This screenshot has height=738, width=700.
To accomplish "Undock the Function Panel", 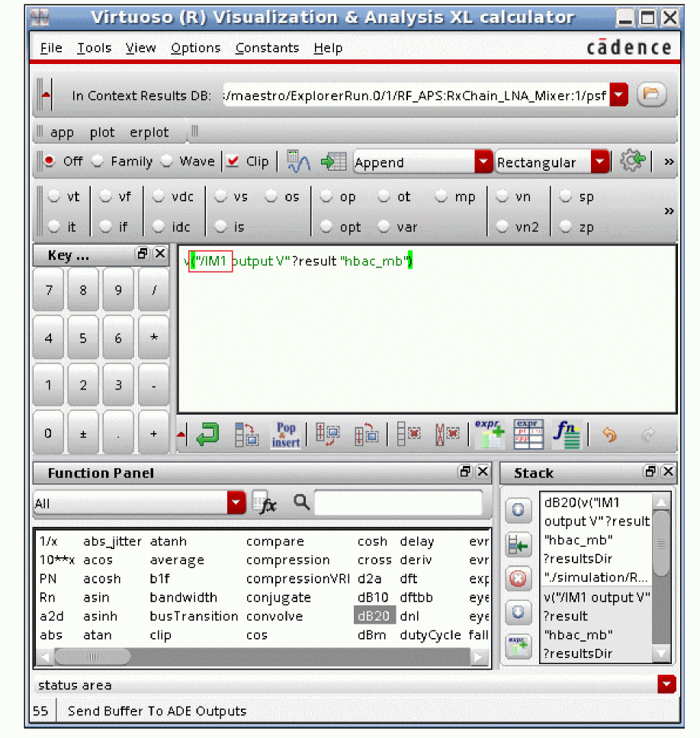I will pos(465,472).
